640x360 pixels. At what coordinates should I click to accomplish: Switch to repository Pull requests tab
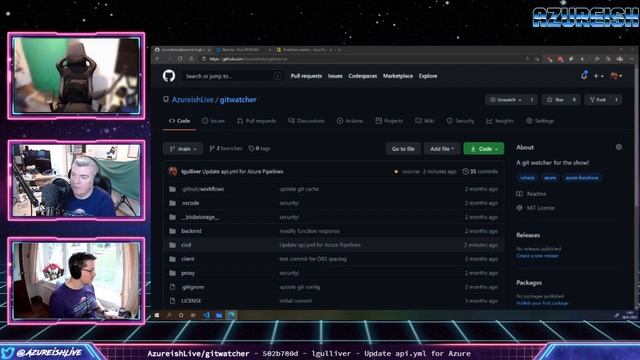(256, 121)
